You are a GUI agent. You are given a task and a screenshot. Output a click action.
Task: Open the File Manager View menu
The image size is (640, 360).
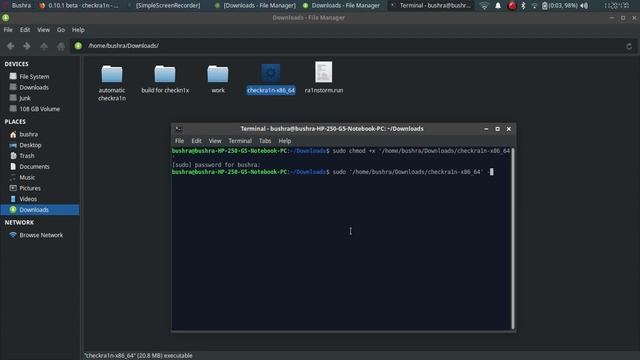click(43, 30)
